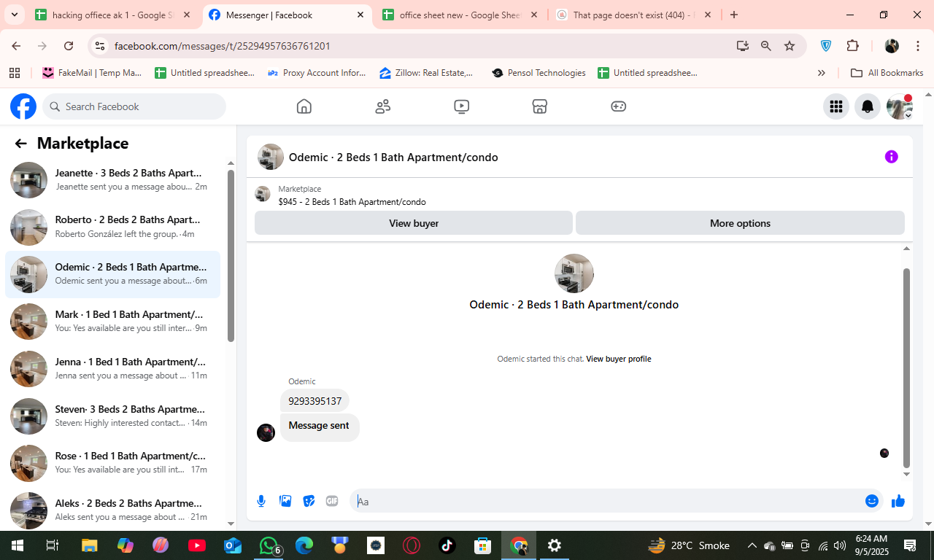Open the Video (Watch) icon
Image resolution: width=934 pixels, height=560 pixels.
(461, 106)
